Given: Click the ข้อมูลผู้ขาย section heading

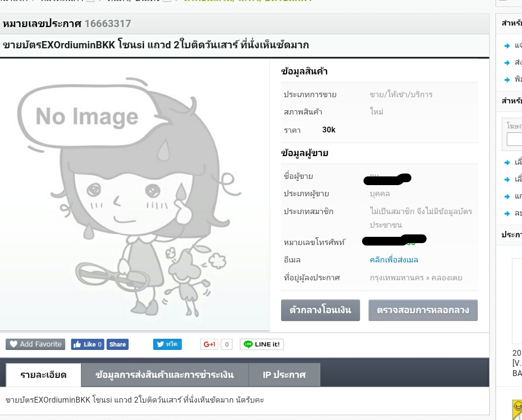Looking at the screenshot, I should pos(304,153).
